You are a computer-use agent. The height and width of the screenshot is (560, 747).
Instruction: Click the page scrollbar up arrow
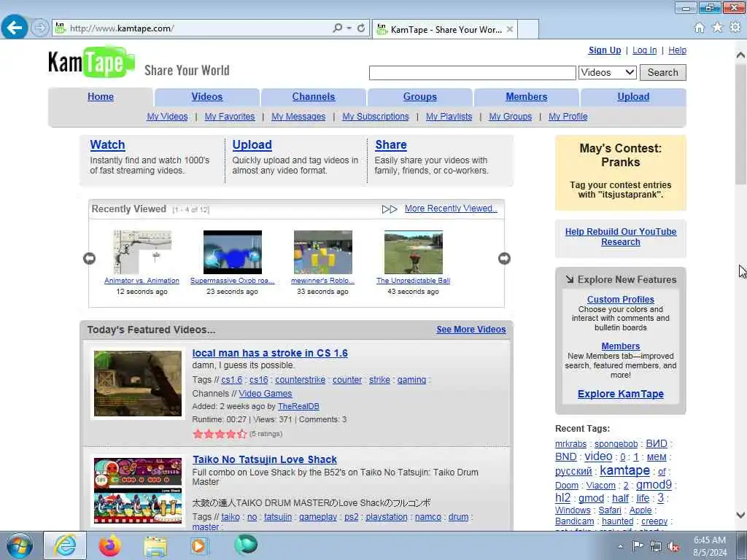(x=740, y=55)
